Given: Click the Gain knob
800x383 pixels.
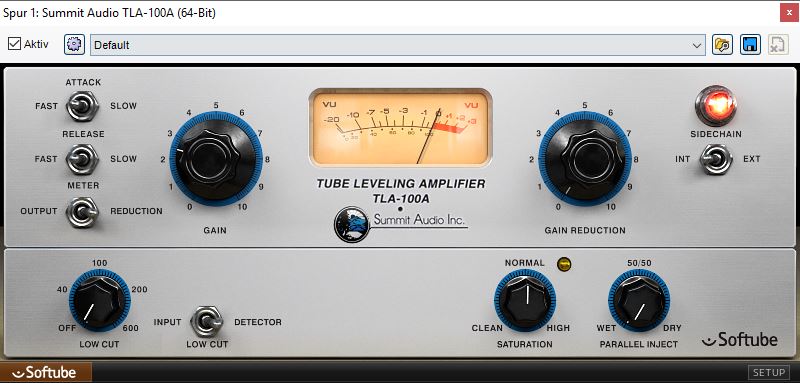Looking at the screenshot, I should [x=216, y=159].
